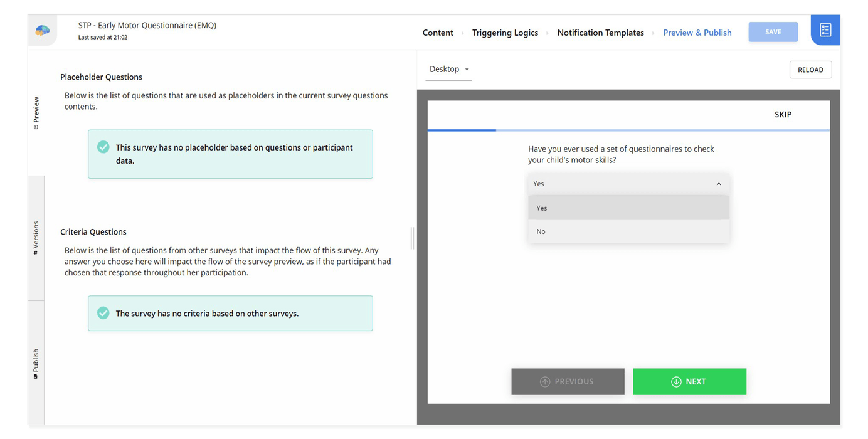Select No from the answer dropdown
This screenshot has width=868, height=439.
628,231
